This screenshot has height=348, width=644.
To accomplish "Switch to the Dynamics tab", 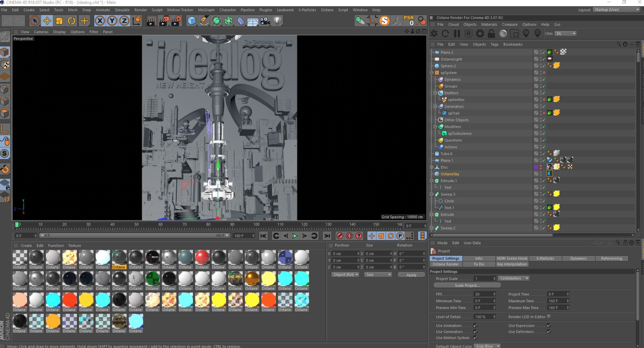I will click(x=578, y=258).
